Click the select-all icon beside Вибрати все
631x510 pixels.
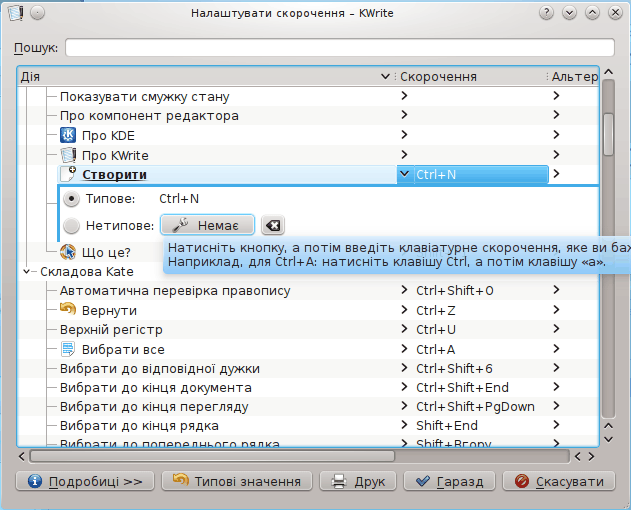click(x=68, y=349)
